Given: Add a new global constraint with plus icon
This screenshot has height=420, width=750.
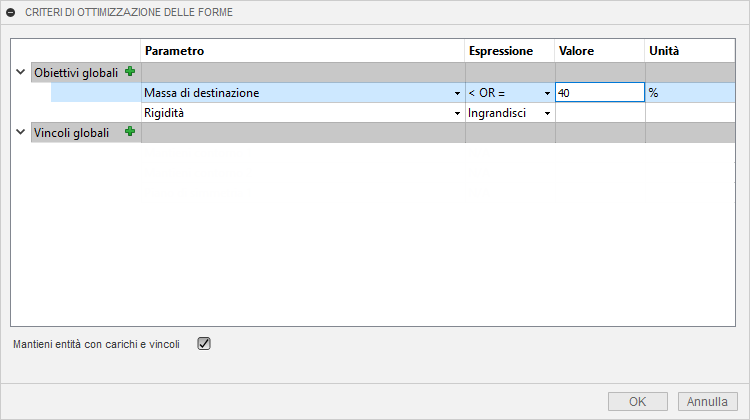Looking at the screenshot, I should (129, 132).
